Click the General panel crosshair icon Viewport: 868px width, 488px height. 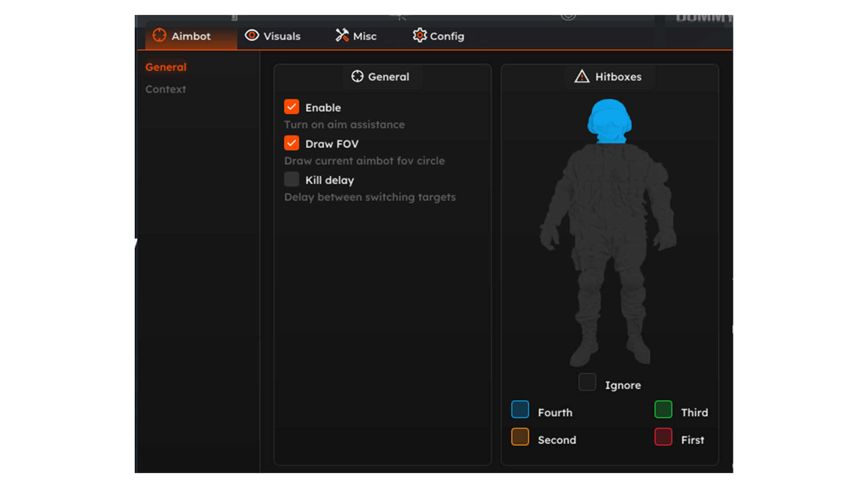tap(357, 76)
